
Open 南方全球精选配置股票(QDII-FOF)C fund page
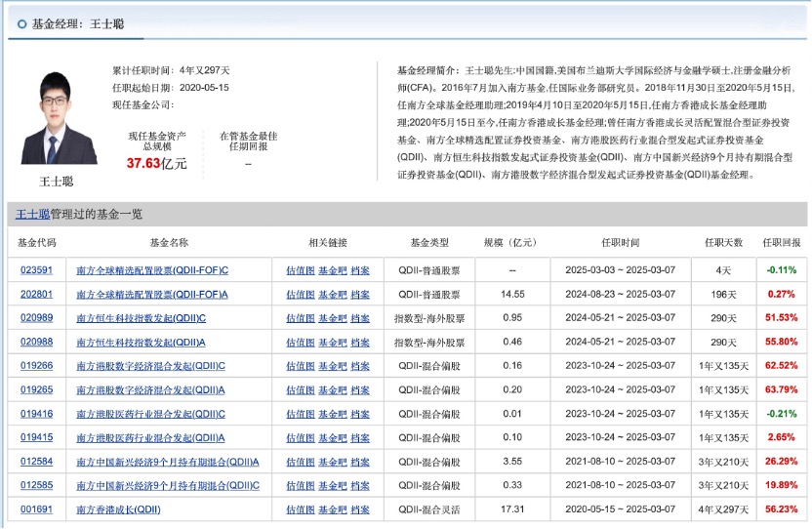152,270
